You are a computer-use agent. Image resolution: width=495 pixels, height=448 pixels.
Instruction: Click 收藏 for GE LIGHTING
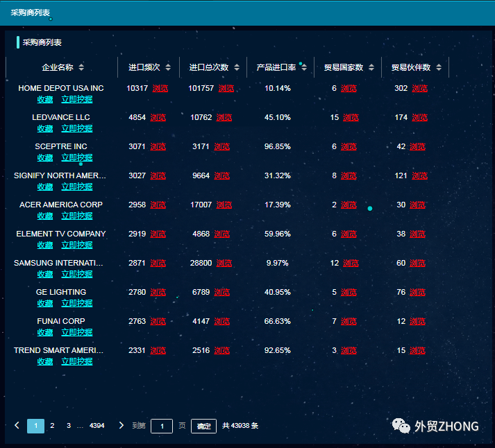coord(45,303)
